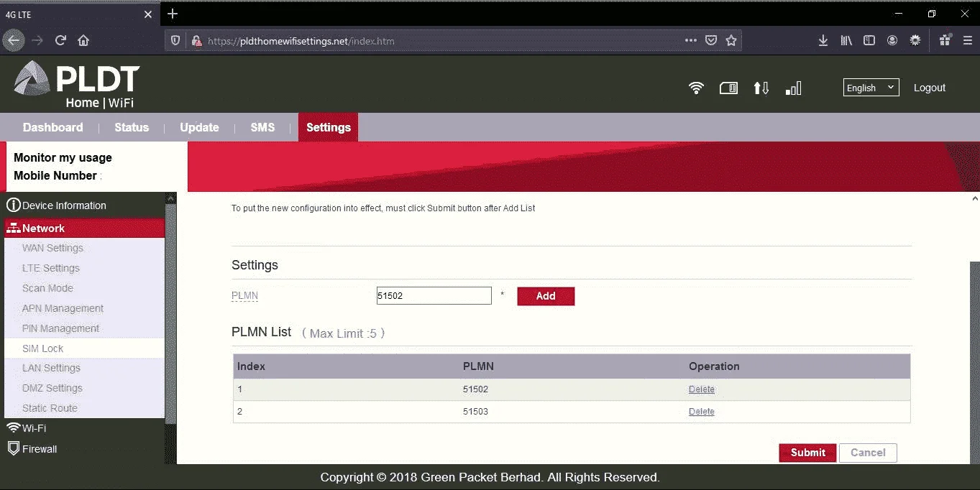
Task: Click the Operation column header
Action: [714, 366]
